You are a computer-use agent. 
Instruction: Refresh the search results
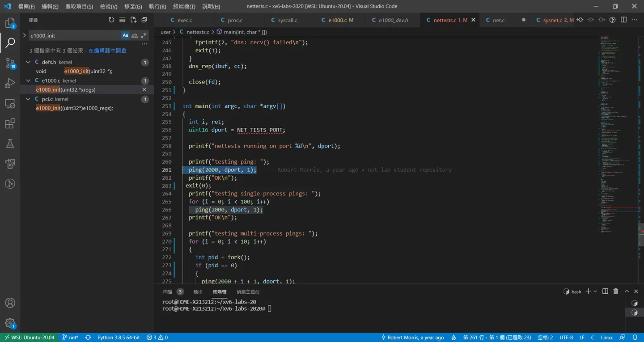tap(111, 20)
